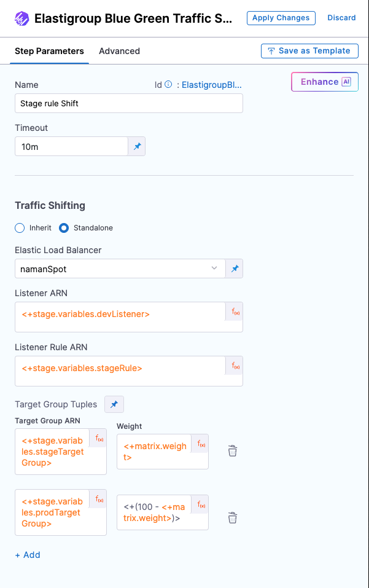Open the Step Parameters tab
This screenshot has width=369, height=588.
(49, 51)
